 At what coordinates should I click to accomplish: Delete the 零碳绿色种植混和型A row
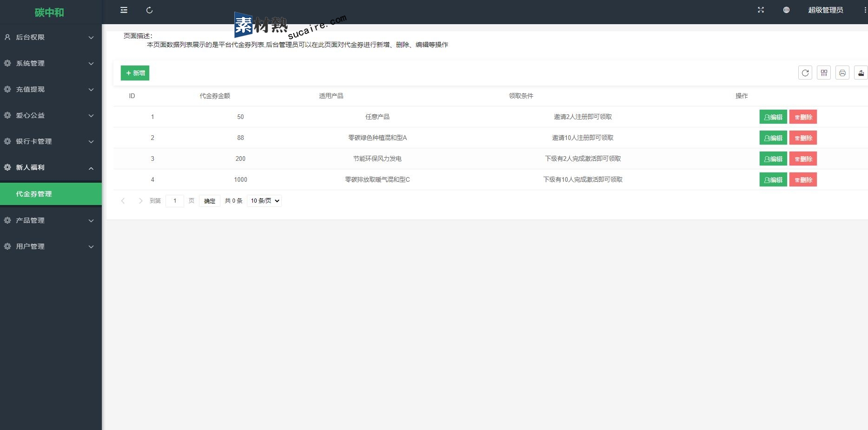click(803, 138)
